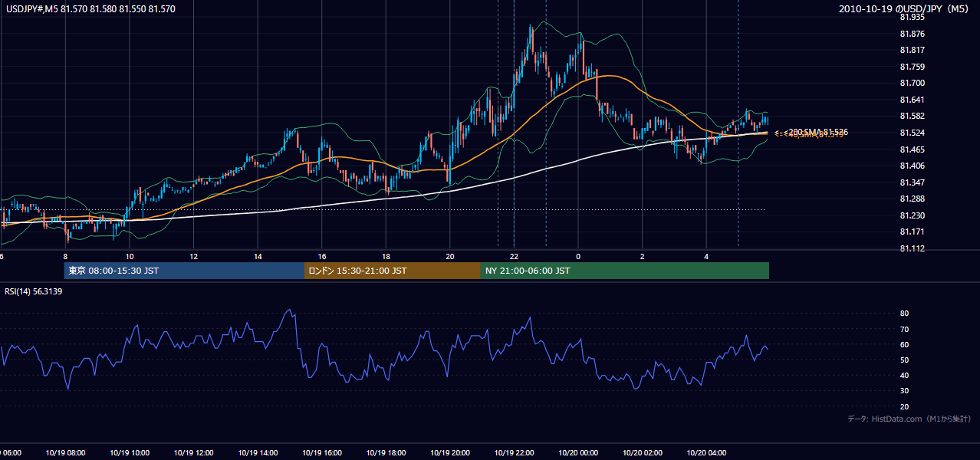Click the 10/20 02:00 date label
This screenshot has height=460, width=980.
point(643,453)
